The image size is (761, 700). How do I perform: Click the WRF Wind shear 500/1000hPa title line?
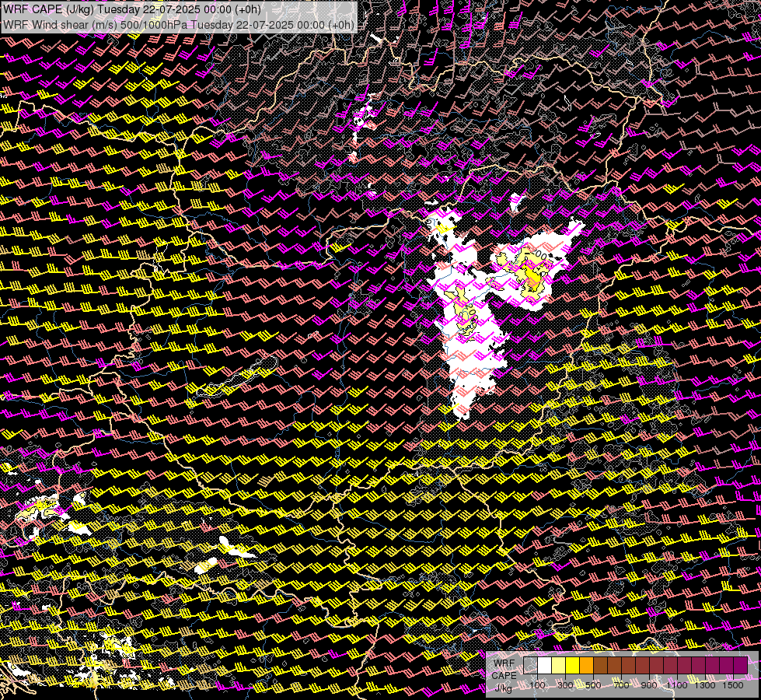[179, 25]
